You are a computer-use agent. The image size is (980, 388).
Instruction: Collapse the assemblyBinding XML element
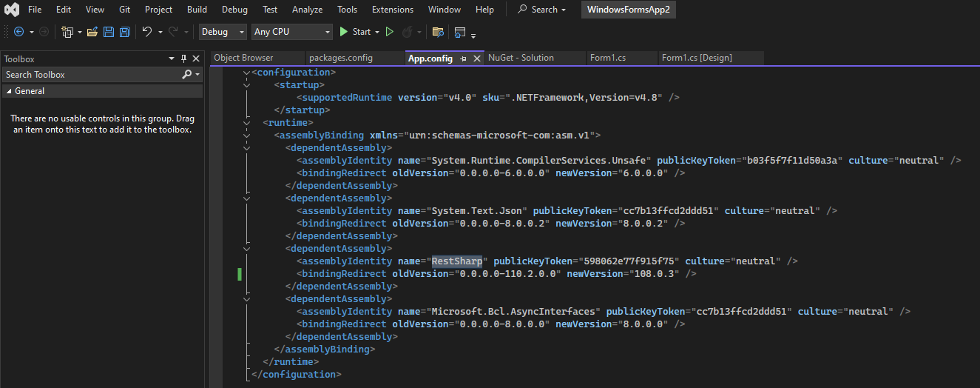(246, 135)
